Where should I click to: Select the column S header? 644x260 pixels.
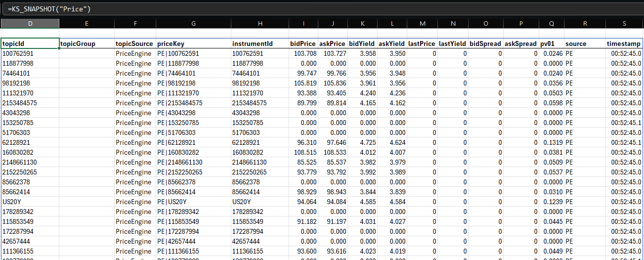coord(624,24)
